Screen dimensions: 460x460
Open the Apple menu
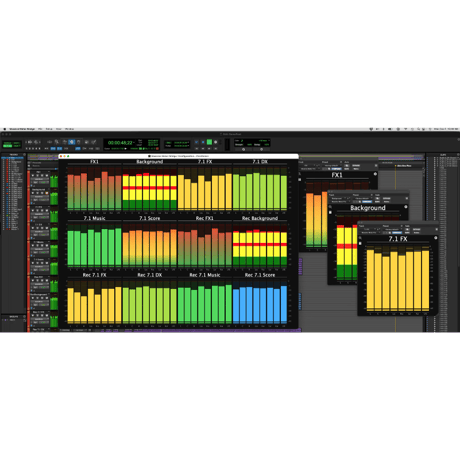click(x=5, y=129)
